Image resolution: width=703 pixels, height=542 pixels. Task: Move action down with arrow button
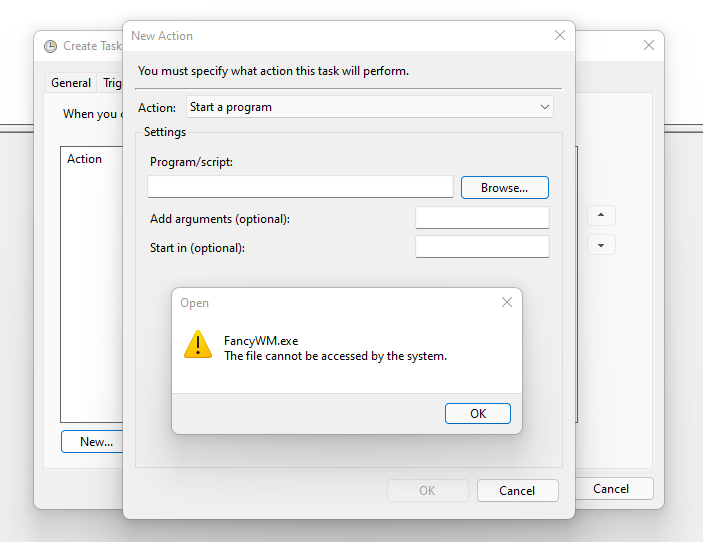tap(601, 245)
